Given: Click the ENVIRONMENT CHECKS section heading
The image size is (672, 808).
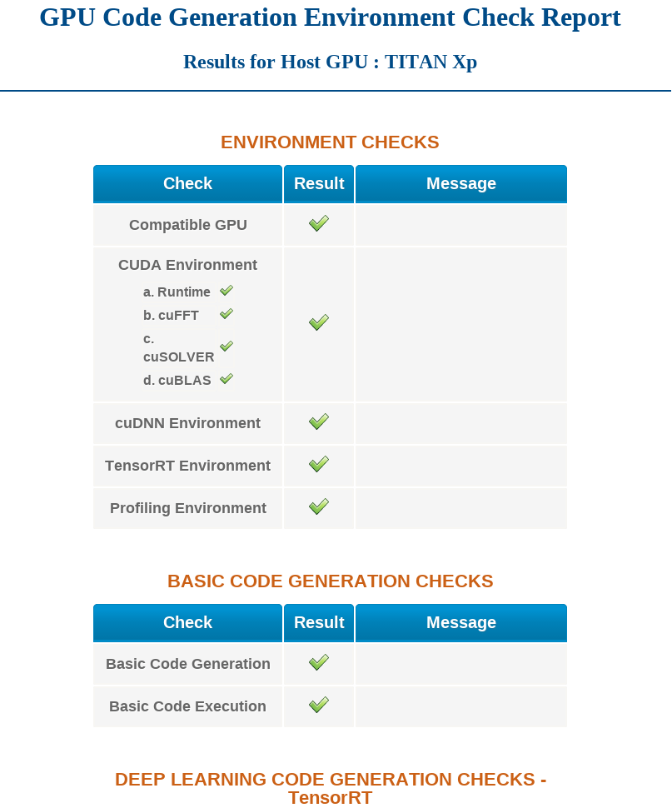Looking at the screenshot, I should pos(330,142).
